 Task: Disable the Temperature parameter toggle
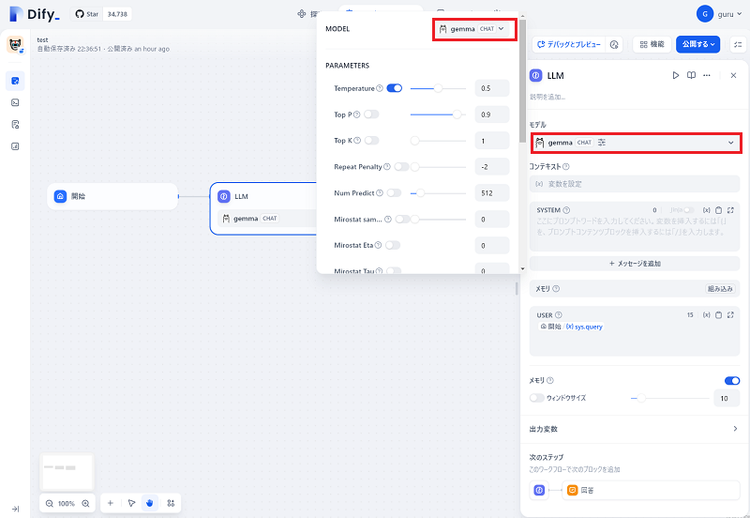click(x=394, y=88)
